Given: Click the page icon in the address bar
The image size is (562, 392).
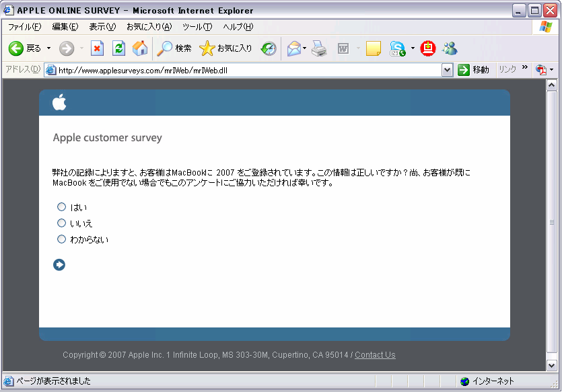Looking at the screenshot, I should coord(51,70).
